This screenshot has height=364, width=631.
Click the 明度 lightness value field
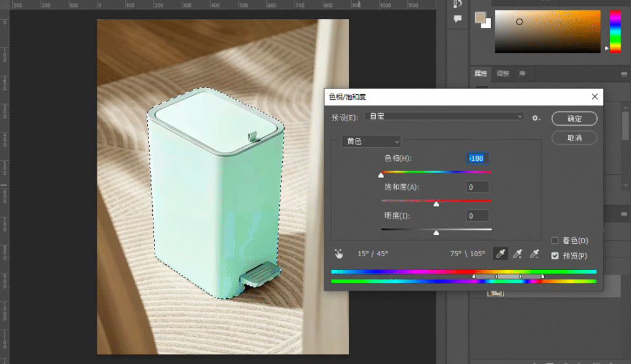pos(478,216)
